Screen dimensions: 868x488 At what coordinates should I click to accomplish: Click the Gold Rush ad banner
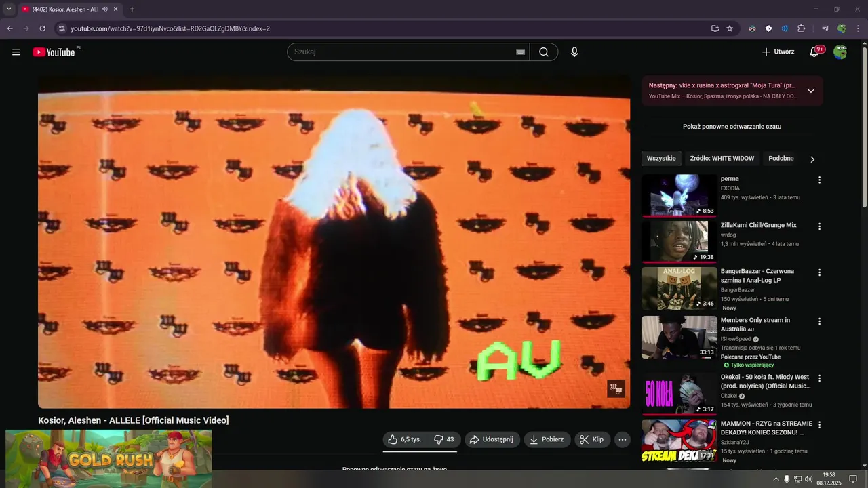click(x=108, y=459)
